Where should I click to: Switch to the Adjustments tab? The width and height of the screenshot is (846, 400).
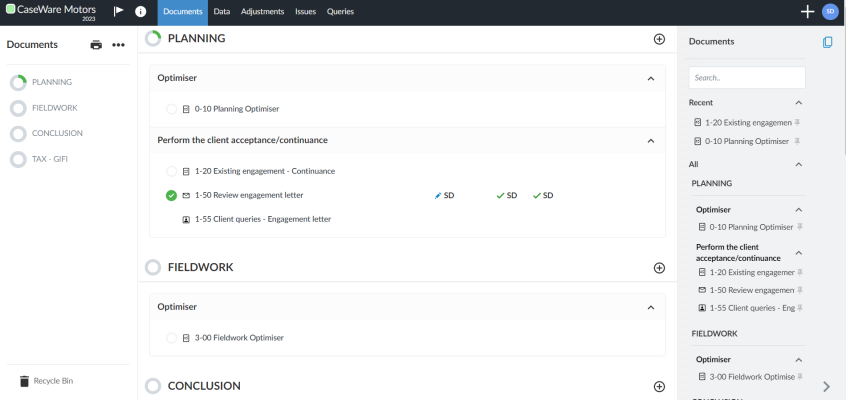(x=262, y=12)
